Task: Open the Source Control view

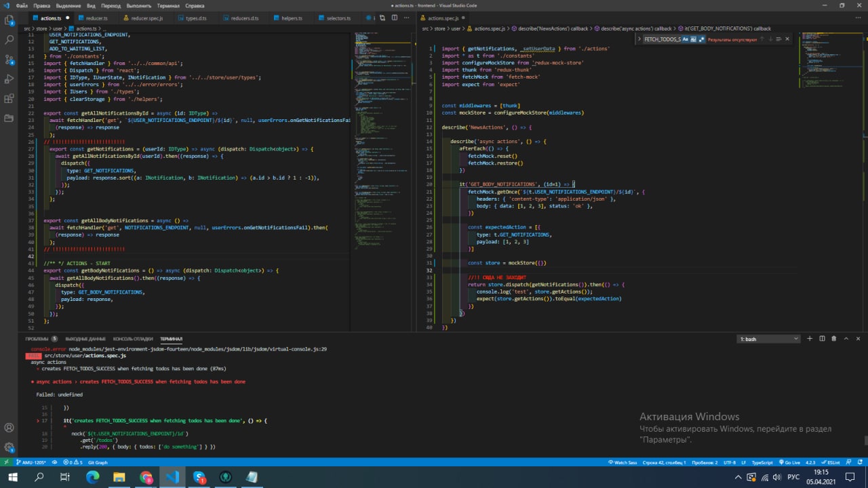Action: pos(9,60)
